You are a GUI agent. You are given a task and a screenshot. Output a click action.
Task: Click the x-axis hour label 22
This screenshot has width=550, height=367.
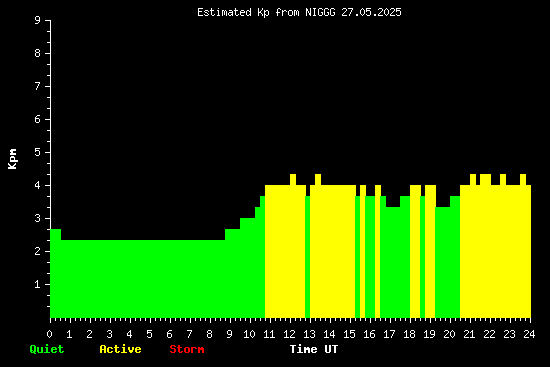pos(489,334)
